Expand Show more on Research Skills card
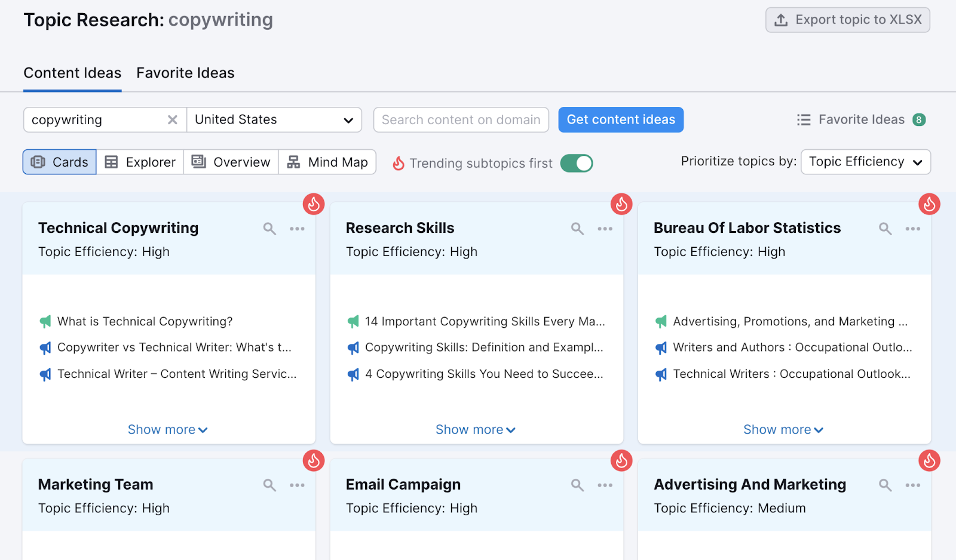 coord(476,430)
